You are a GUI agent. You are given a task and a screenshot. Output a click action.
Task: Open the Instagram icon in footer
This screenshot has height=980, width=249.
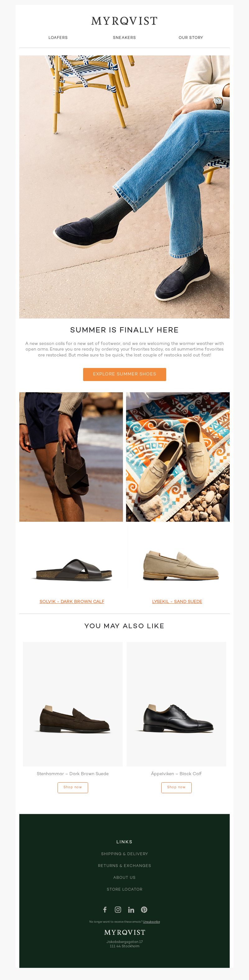[118, 909]
